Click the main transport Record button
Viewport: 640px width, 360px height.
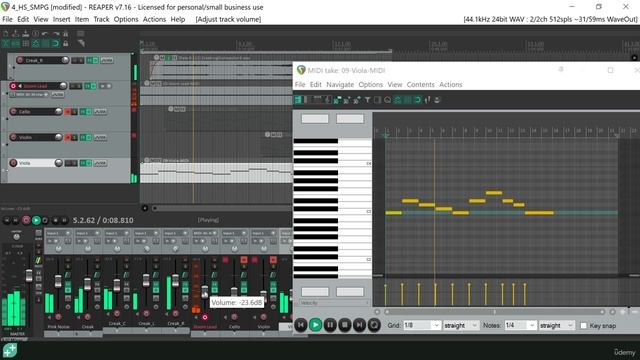pyautogui.click(x=26, y=220)
